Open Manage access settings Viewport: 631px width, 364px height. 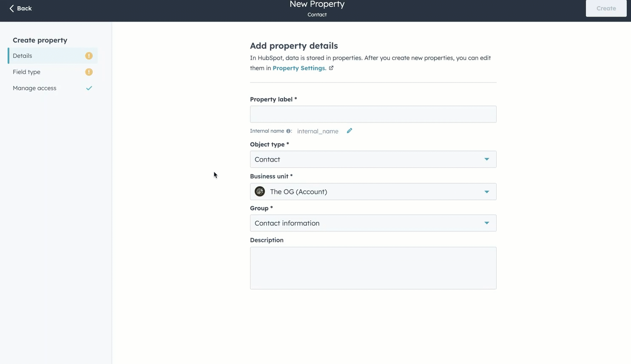(x=34, y=88)
